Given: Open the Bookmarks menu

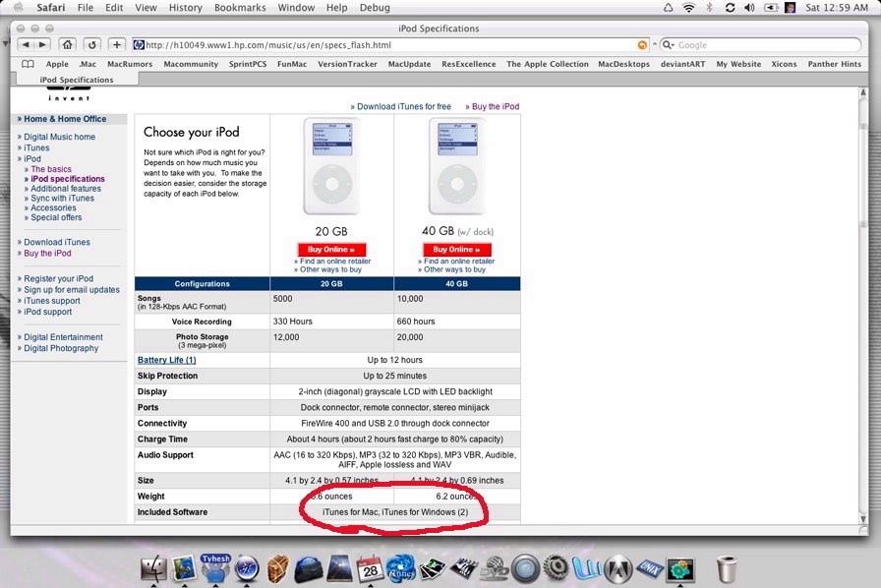Looking at the screenshot, I should click(x=240, y=8).
